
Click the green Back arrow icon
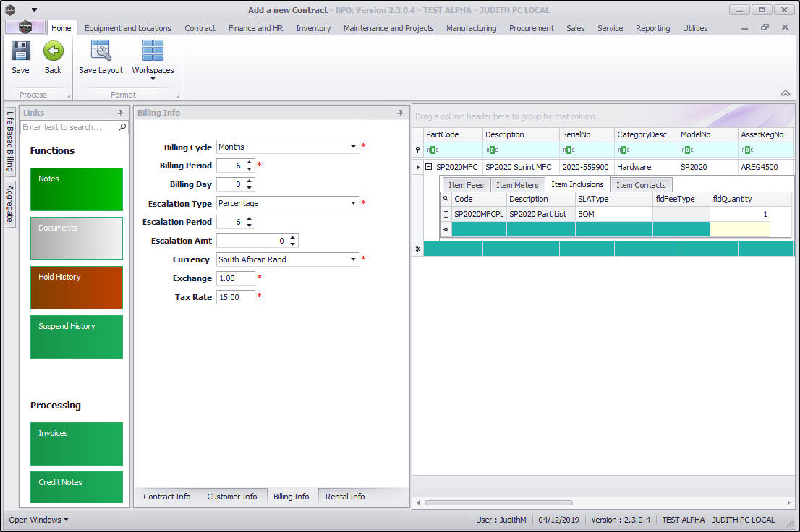click(53, 52)
